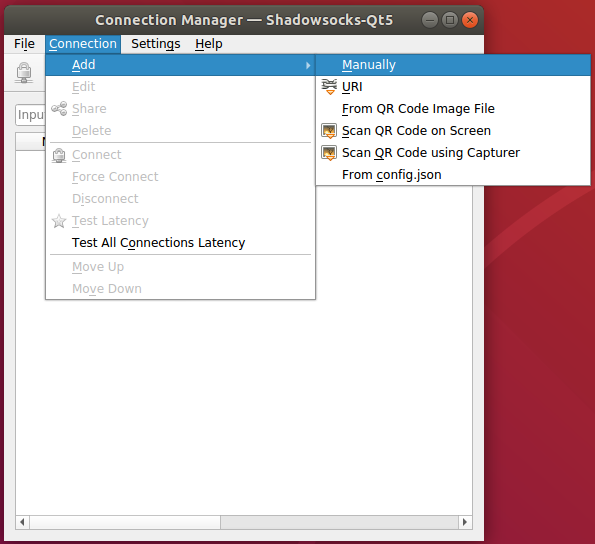Click the Share menu icon
This screenshot has width=595, height=544.
click(x=59, y=109)
